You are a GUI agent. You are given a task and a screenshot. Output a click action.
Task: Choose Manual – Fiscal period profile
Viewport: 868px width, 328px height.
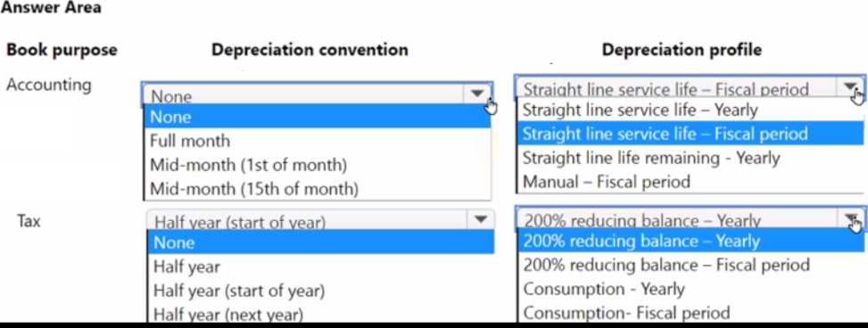pyautogui.click(x=690, y=182)
